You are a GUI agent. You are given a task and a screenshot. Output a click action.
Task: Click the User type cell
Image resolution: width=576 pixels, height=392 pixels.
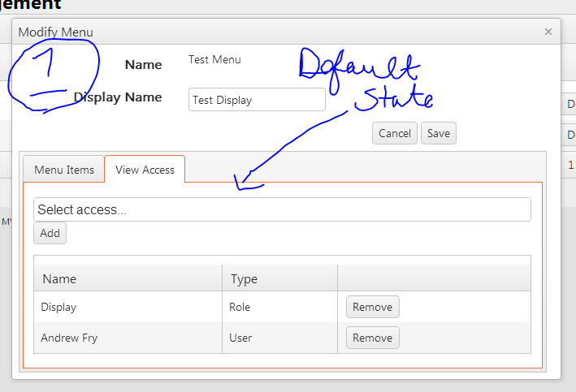tap(280, 338)
